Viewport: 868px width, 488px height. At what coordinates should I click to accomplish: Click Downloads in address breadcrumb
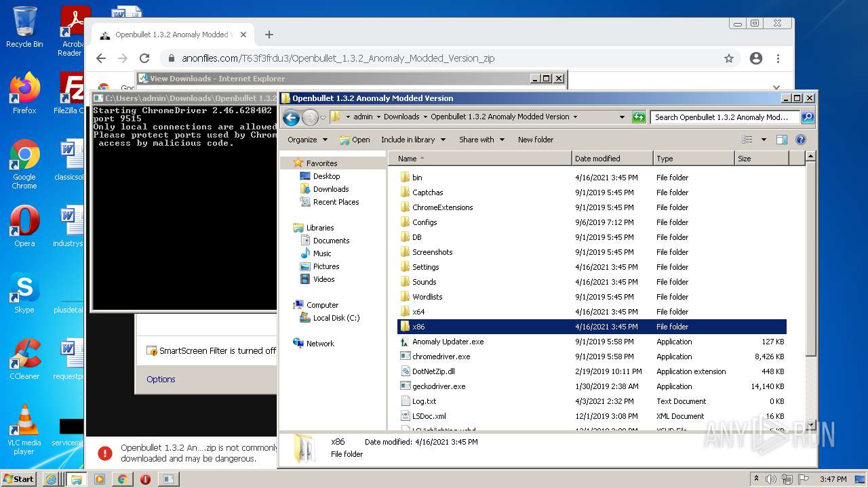[x=401, y=117]
